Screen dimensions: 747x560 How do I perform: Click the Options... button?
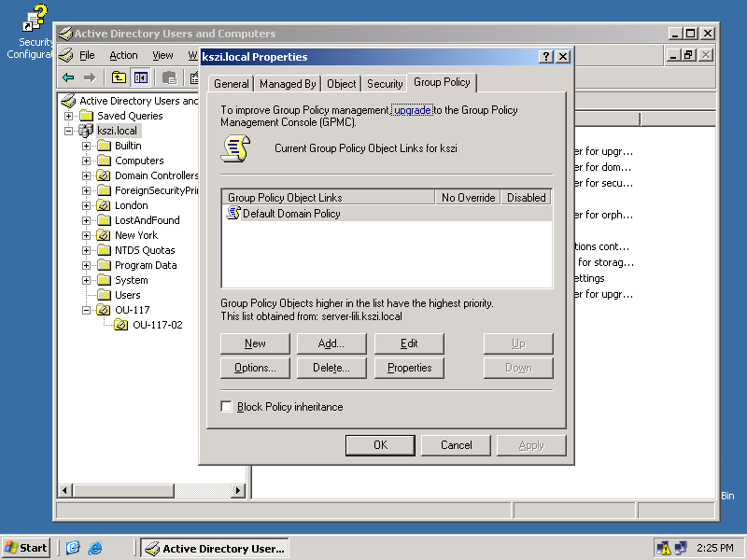(255, 368)
